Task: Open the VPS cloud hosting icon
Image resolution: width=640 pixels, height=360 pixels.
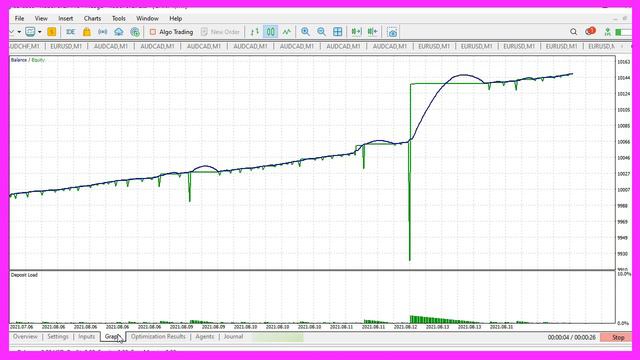Action: [119, 32]
